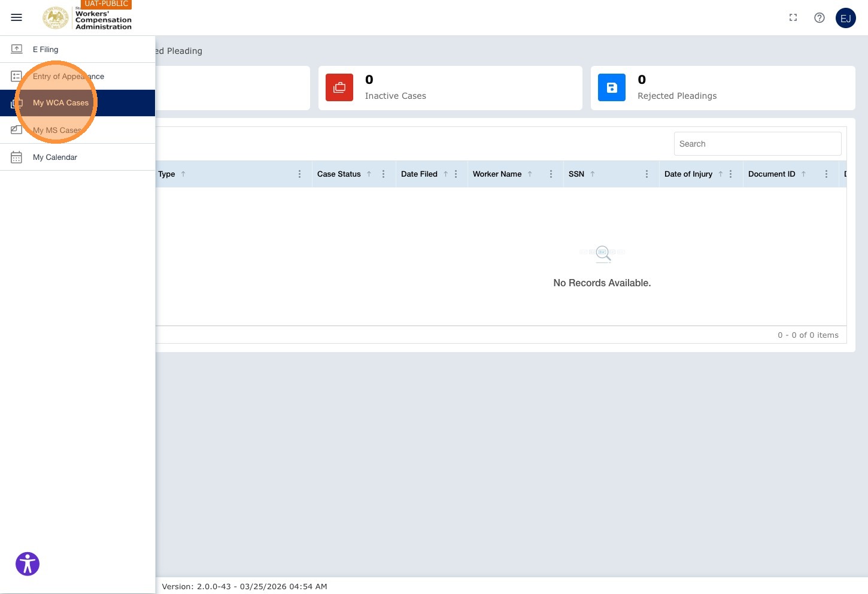This screenshot has width=868, height=594.
Task: Sort by Worker Name arrow
Action: [x=530, y=174]
